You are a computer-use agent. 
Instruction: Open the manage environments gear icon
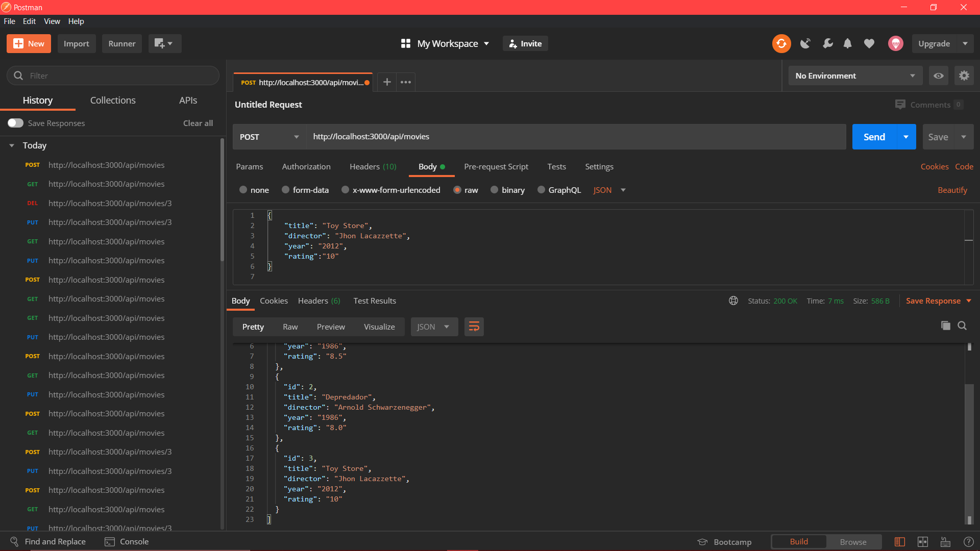[964, 76]
